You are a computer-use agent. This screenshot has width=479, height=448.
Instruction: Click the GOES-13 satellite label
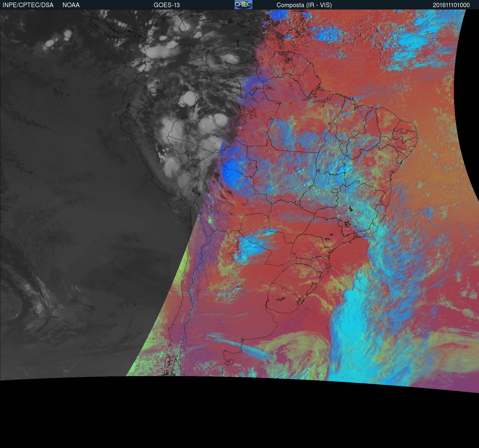coord(167,5)
